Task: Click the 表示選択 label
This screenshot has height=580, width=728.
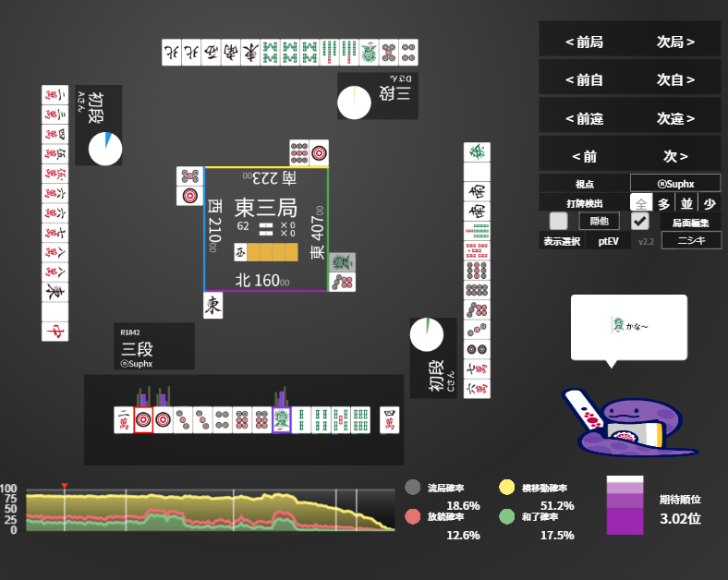Action: 562,241
